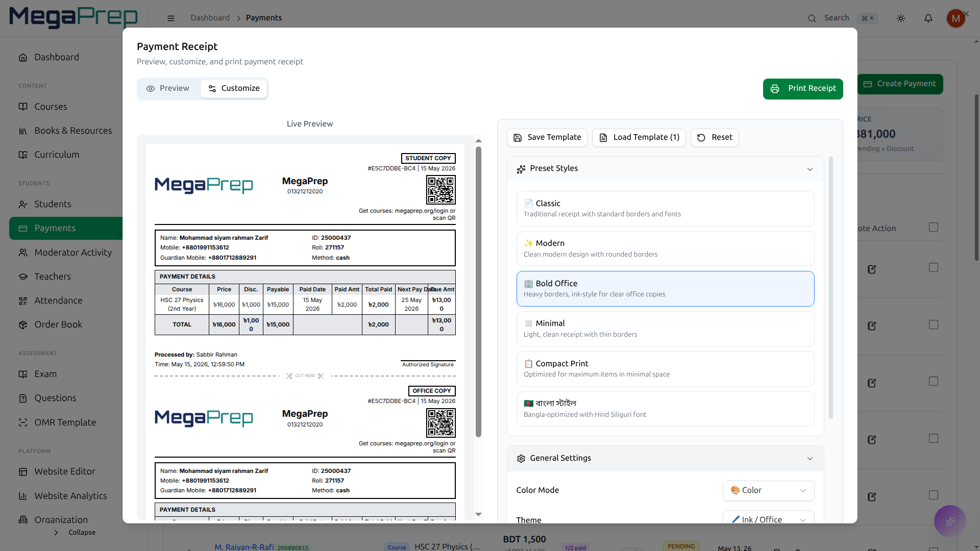Click the floating AI assistant sparkle button
The height and width of the screenshot is (551, 980).
(x=950, y=521)
